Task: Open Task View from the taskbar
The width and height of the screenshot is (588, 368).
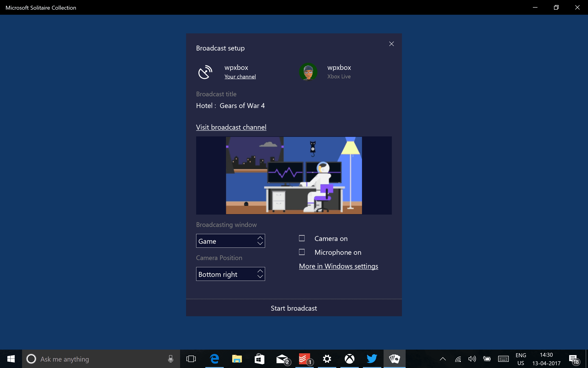Action: 191,359
